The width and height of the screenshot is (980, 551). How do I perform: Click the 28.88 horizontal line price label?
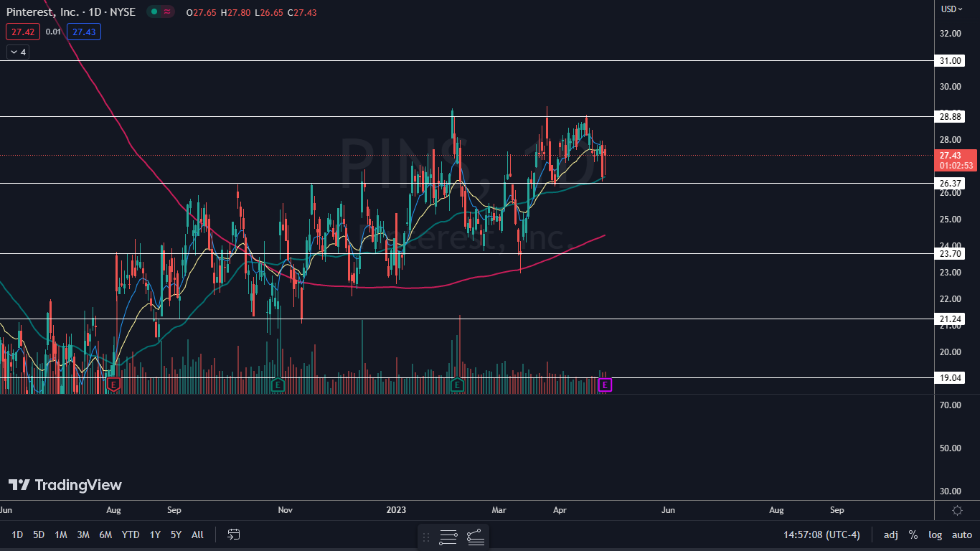point(951,116)
